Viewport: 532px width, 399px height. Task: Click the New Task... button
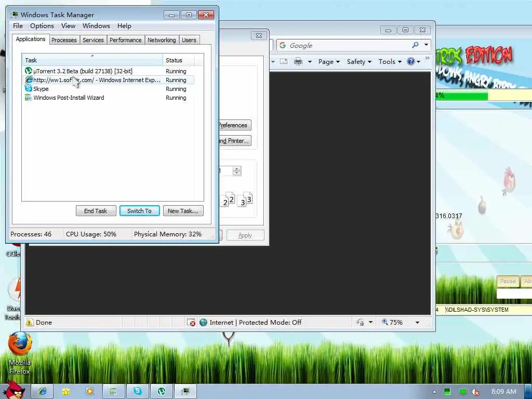pos(183,211)
